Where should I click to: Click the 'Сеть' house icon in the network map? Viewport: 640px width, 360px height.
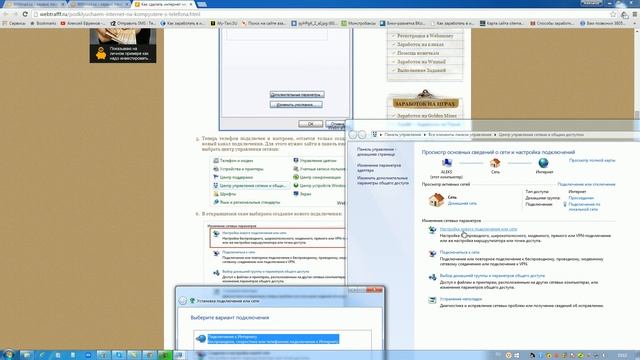[495, 163]
